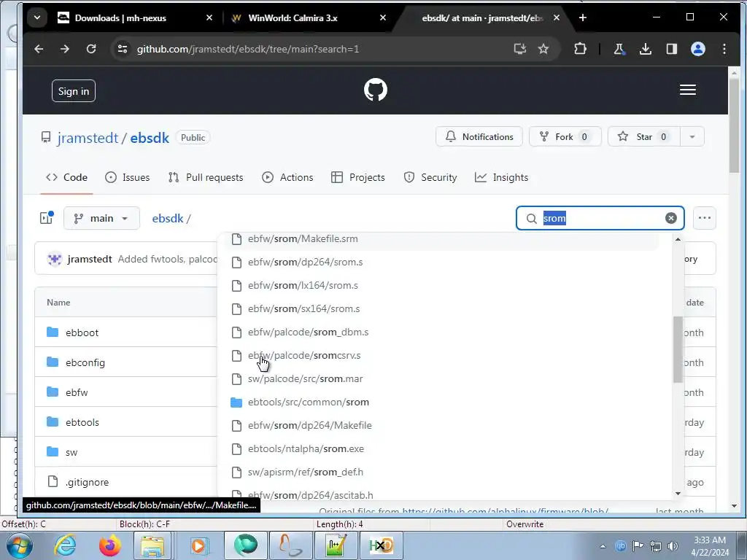This screenshot has height=560, width=747.
Task: Open the ebsdk repository title link
Action: [150, 138]
